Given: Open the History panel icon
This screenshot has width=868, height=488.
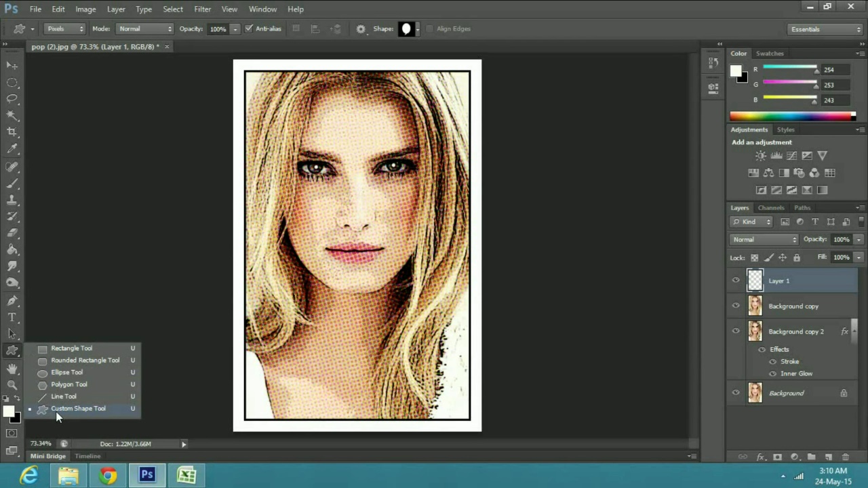Looking at the screenshot, I should (x=713, y=63).
